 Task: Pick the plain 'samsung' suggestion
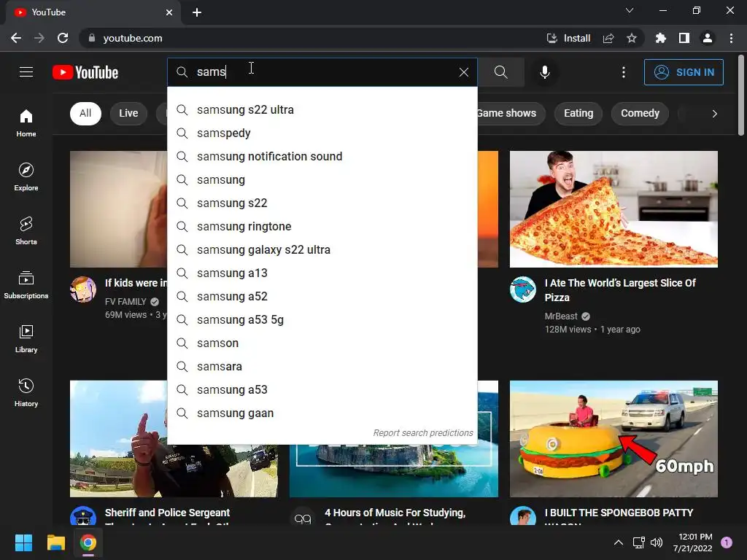[322, 179]
